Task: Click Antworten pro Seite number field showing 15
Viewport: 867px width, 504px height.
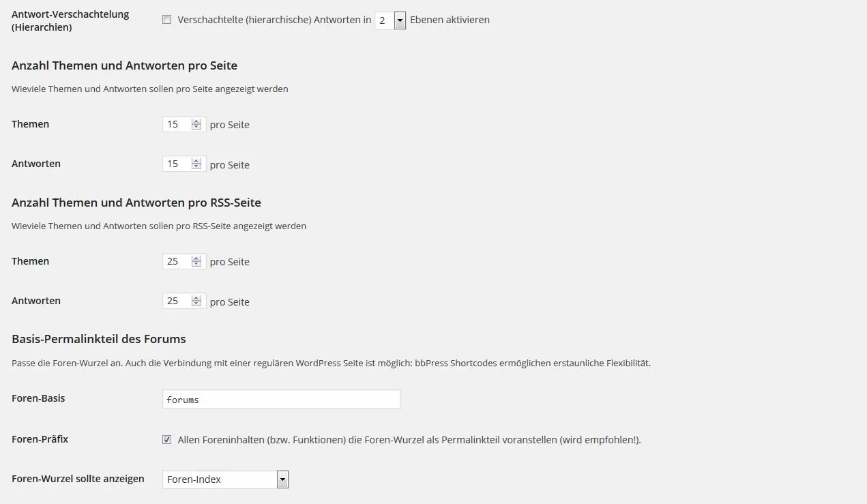Action: pos(184,164)
